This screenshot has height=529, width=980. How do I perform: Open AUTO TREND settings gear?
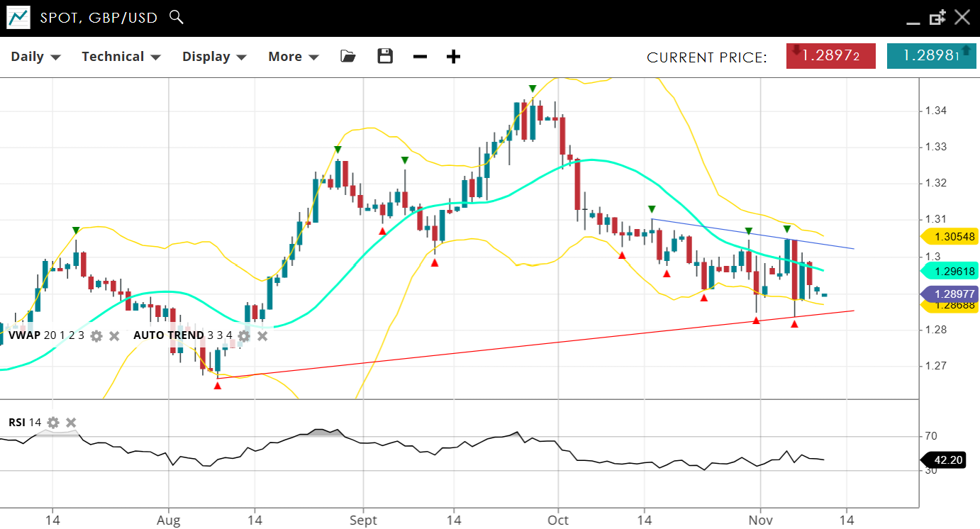[x=244, y=335]
